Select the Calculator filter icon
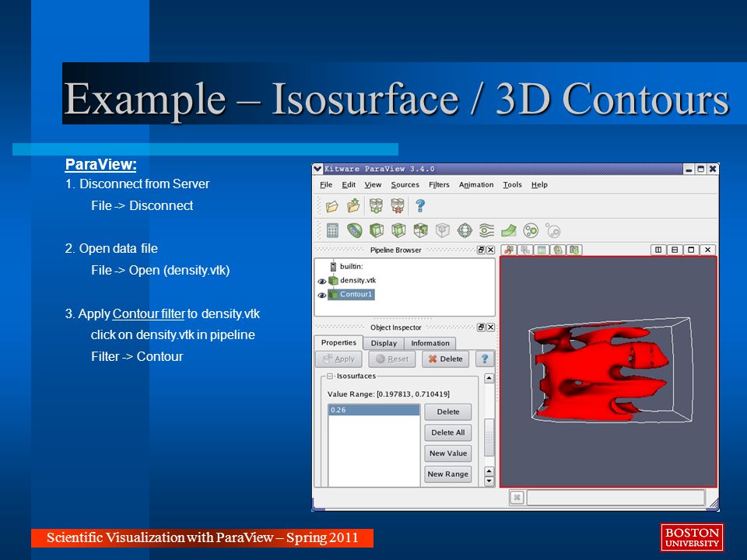The image size is (747, 560). point(332,231)
